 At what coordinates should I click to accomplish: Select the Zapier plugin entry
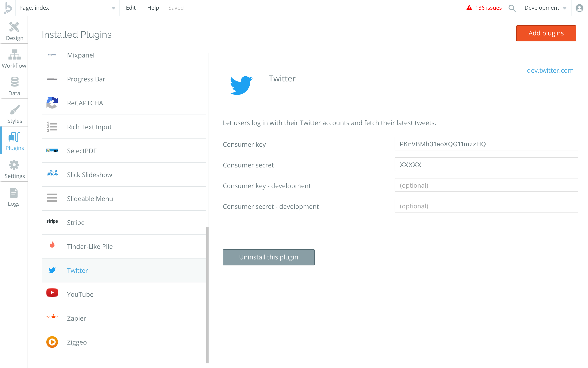point(124,318)
